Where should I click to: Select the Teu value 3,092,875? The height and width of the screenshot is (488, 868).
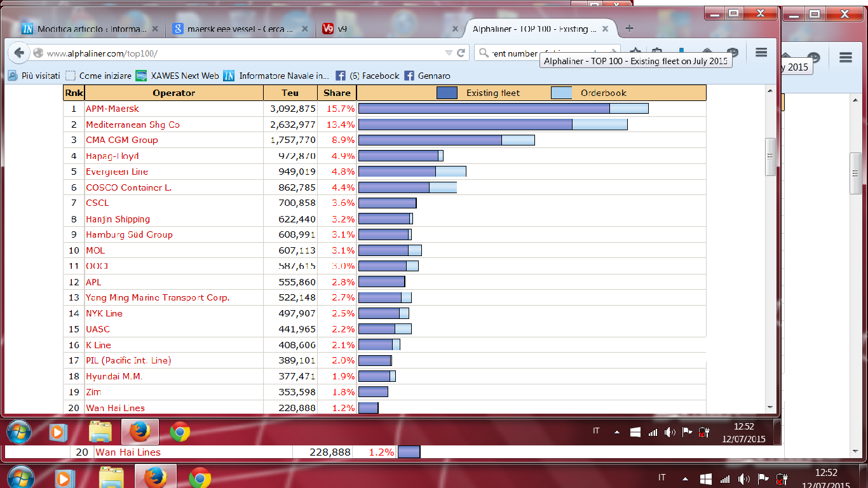[293, 109]
